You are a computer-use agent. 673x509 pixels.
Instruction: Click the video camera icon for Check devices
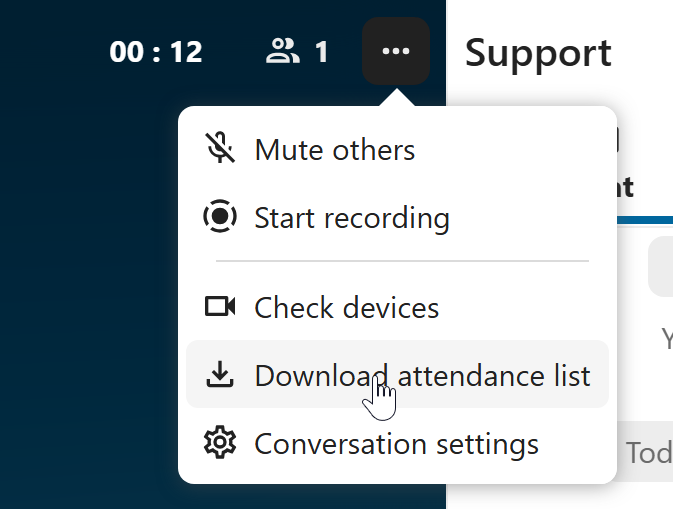(219, 307)
